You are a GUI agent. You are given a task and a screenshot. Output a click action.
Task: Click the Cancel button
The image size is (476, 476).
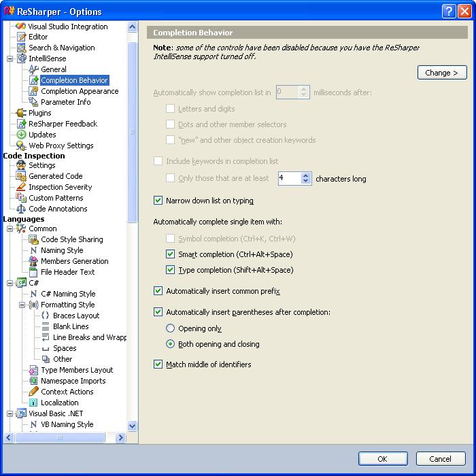point(441,459)
